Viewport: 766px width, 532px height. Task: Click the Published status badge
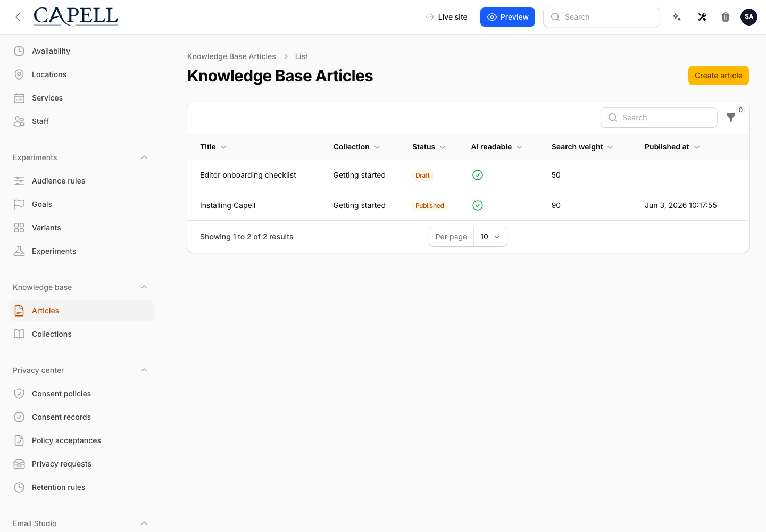(x=429, y=206)
